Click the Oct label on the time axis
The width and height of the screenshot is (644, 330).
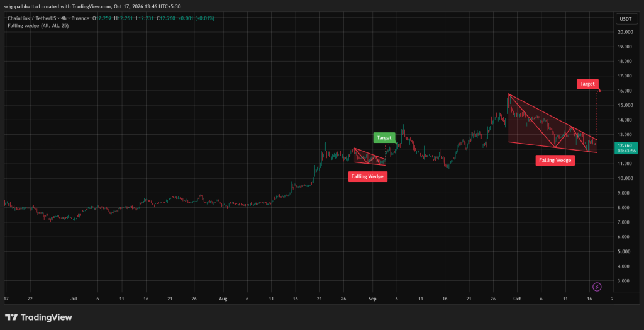pyautogui.click(x=517, y=299)
